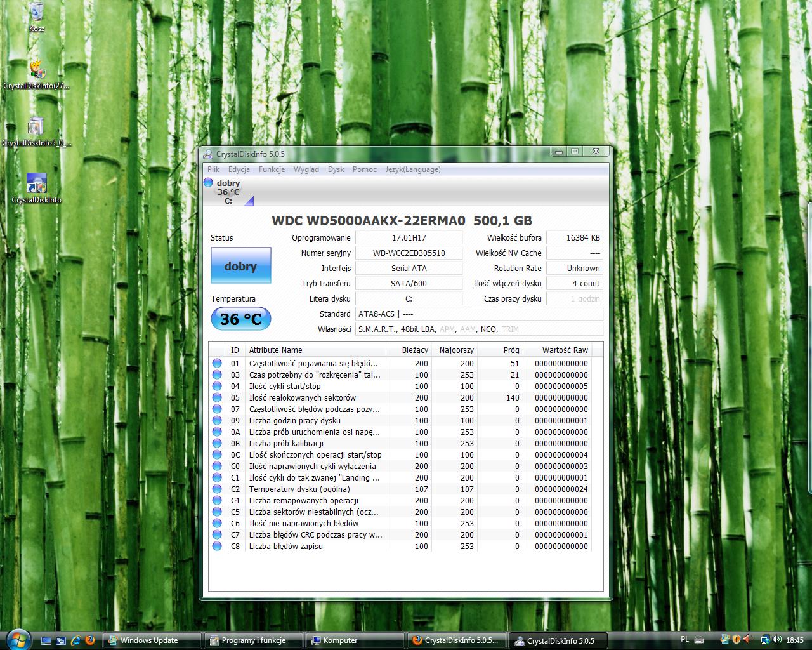Screen dimensions: 812x650
Task: Click the buffer size field 16384 KB
Action: tap(575, 237)
